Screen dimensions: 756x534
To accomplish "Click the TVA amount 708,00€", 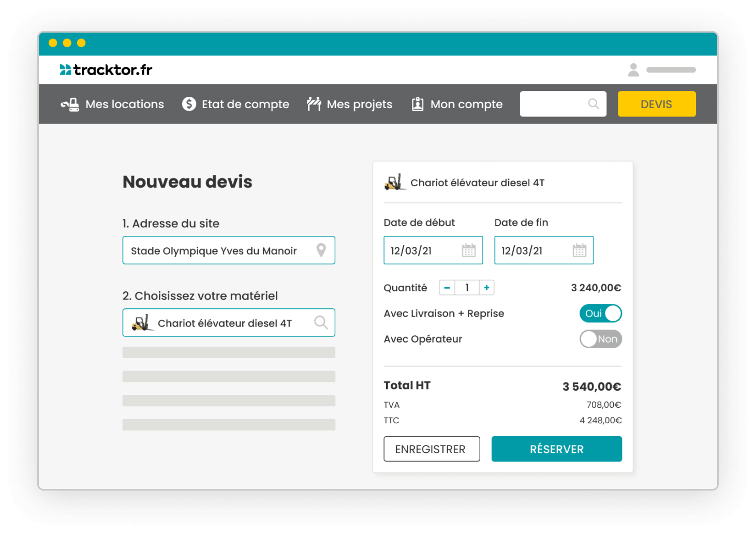I will click(x=604, y=405).
